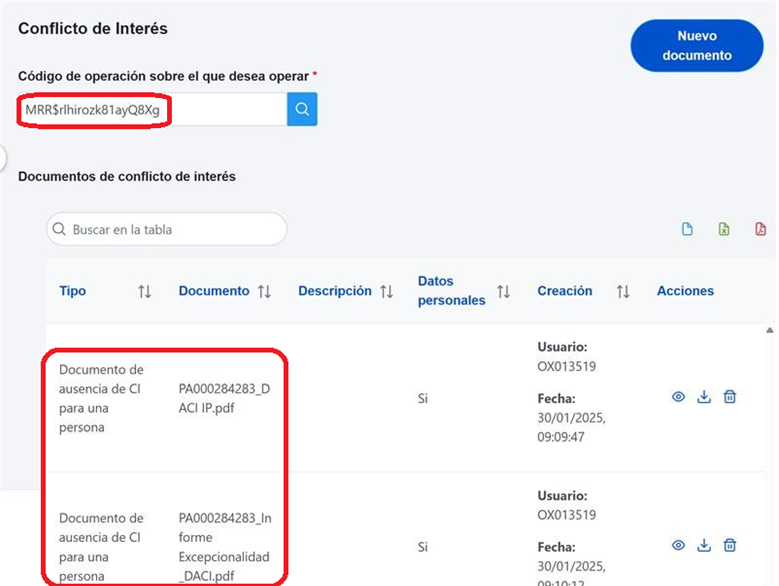Sort by Datos personales column
The height and width of the screenshot is (586, 779).
click(503, 291)
